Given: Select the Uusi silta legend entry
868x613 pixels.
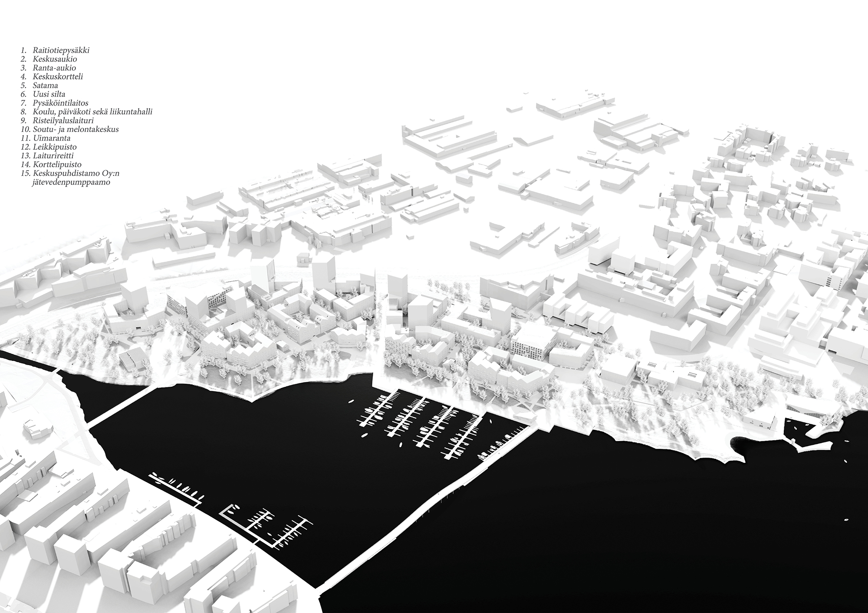Looking at the screenshot, I should pos(49,94).
